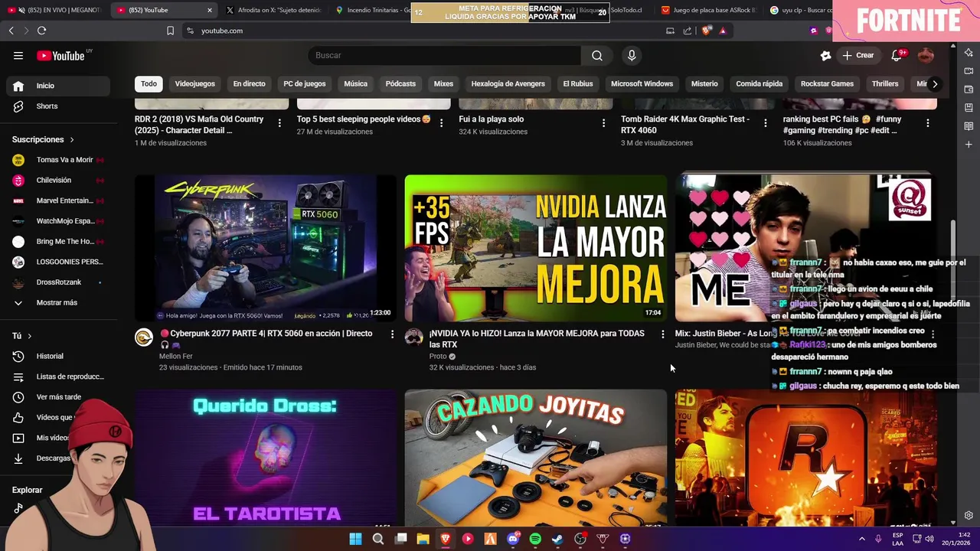Open the Cyberpunk RTX 5060 video thumbnail
This screenshot has height=551, width=980.
coord(266,248)
